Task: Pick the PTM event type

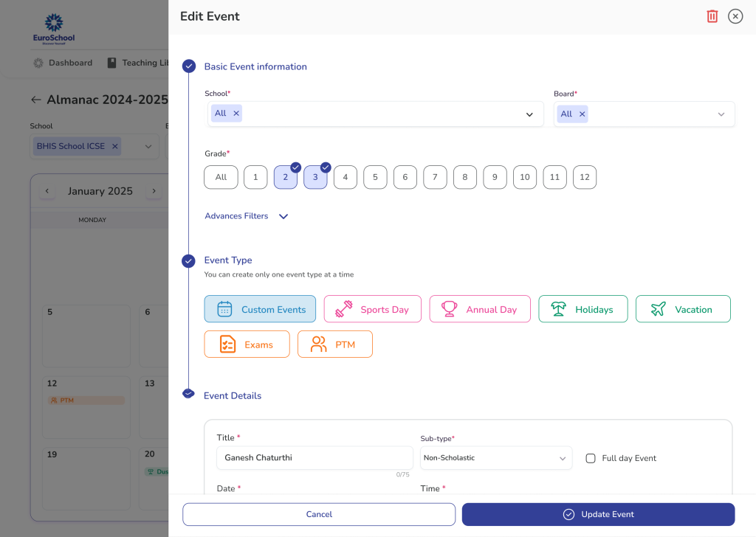Action: coord(334,344)
